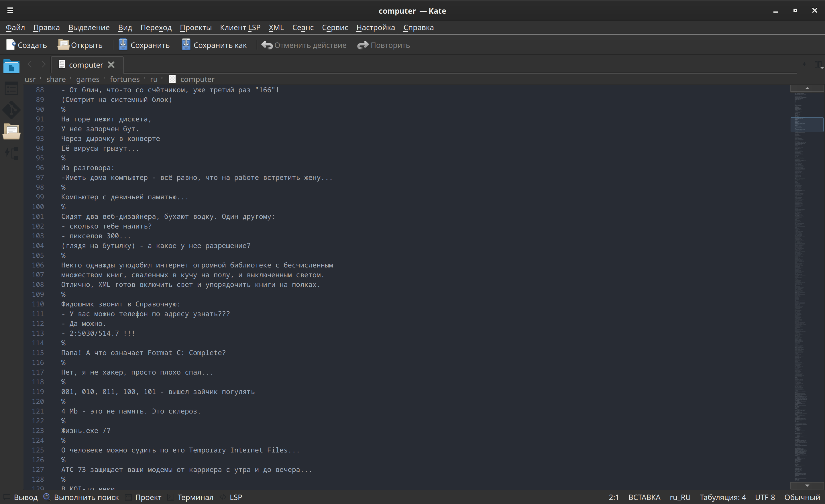
Task: Open the Клиент LSP menu
Action: [x=240, y=27]
